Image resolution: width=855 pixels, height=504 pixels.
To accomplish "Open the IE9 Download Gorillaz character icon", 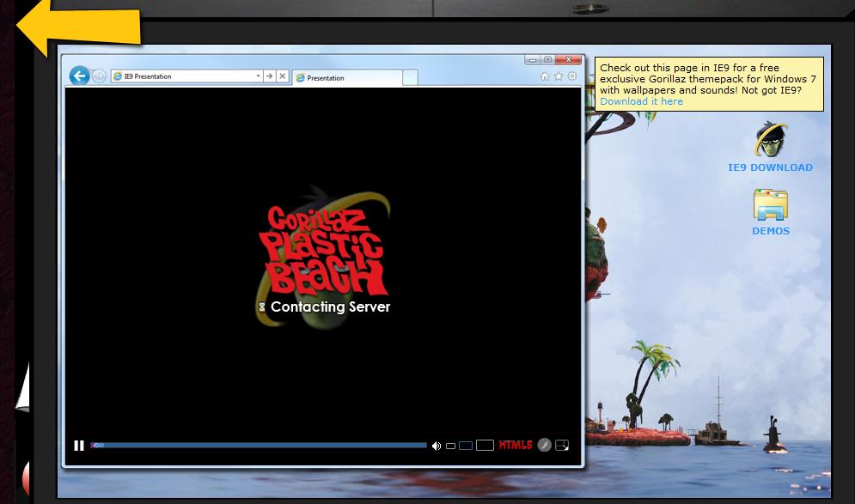I will 771,139.
